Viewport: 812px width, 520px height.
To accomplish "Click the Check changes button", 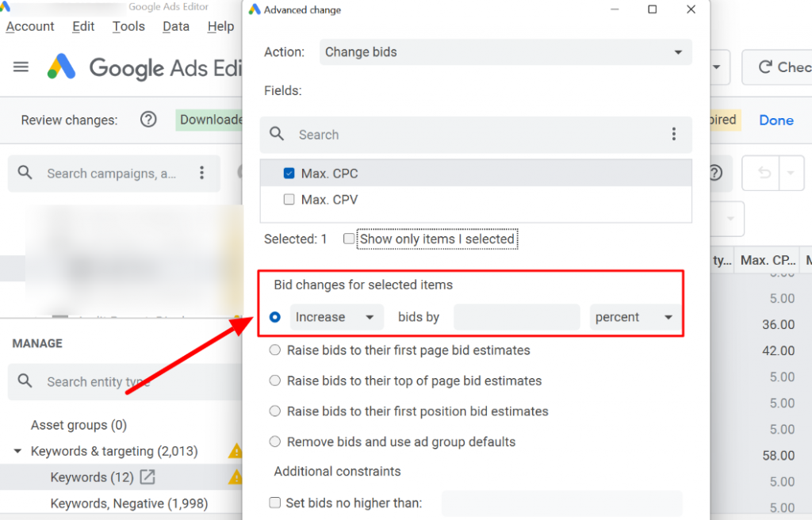I will click(x=777, y=67).
